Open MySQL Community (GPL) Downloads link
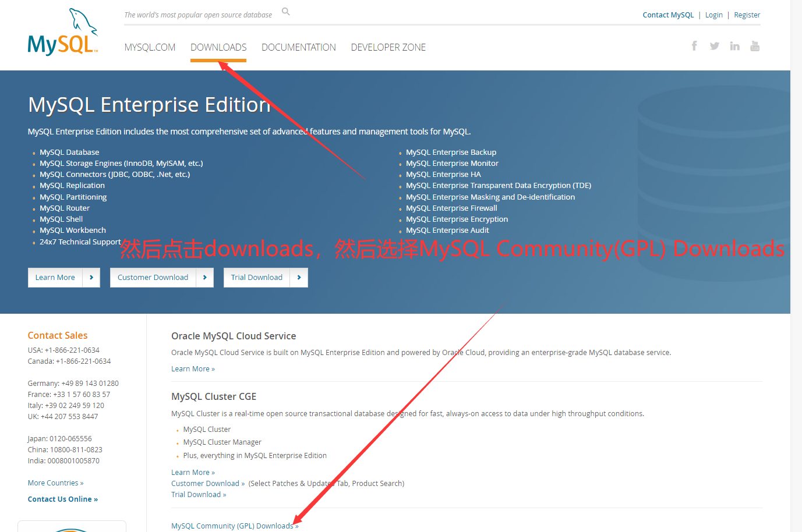 click(235, 526)
